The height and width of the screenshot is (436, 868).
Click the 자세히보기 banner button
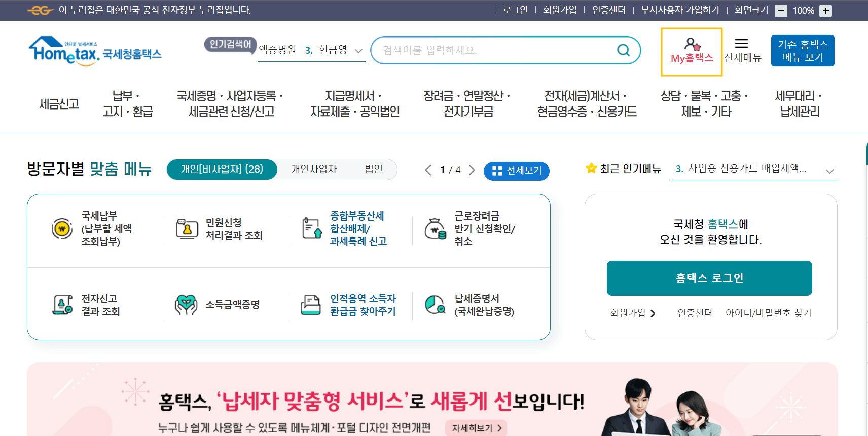pyautogui.click(x=477, y=428)
